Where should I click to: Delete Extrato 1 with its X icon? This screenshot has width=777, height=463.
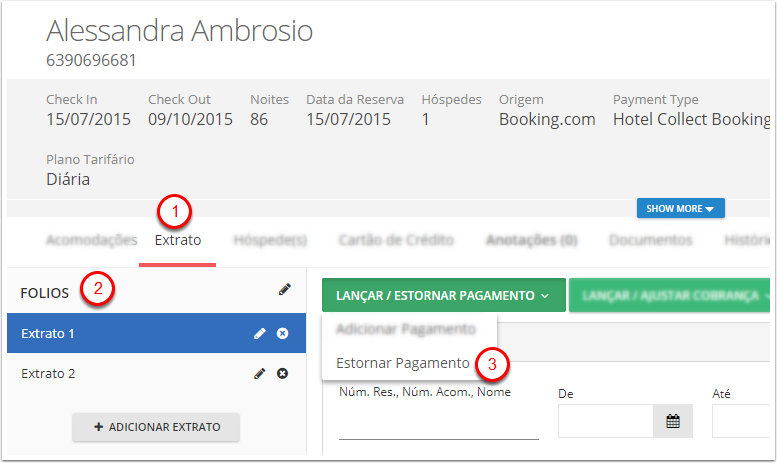point(282,334)
